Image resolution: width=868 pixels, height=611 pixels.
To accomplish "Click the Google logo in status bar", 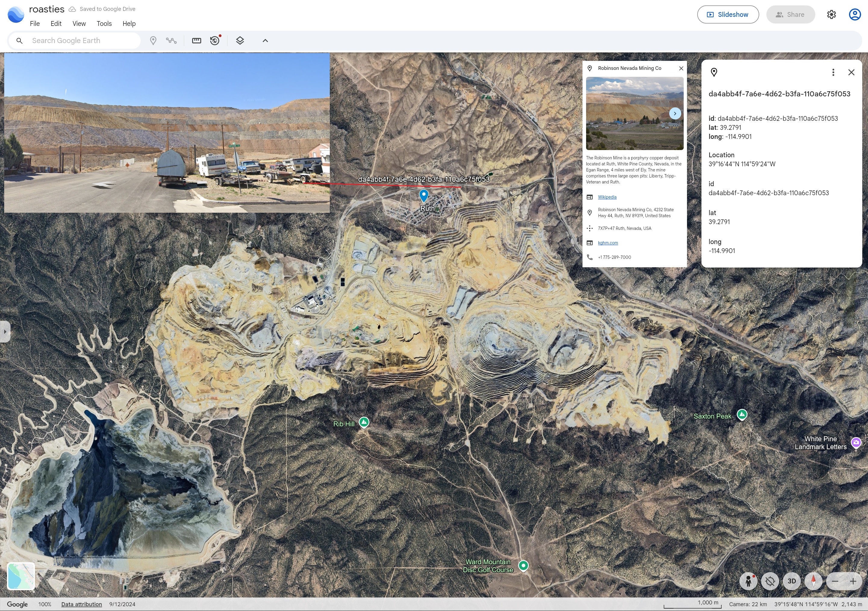I will pyautogui.click(x=17, y=604).
